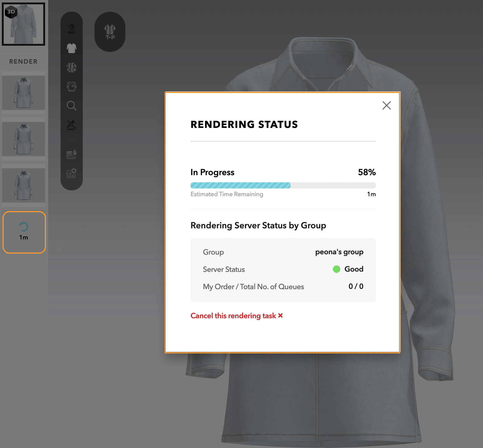Click 'My Order / Total No. of Queues' label
The width and height of the screenshot is (483, 448).
pos(254,287)
